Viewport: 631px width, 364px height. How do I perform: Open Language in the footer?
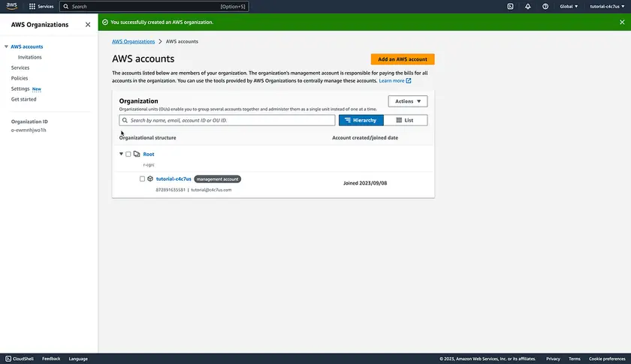click(x=78, y=358)
